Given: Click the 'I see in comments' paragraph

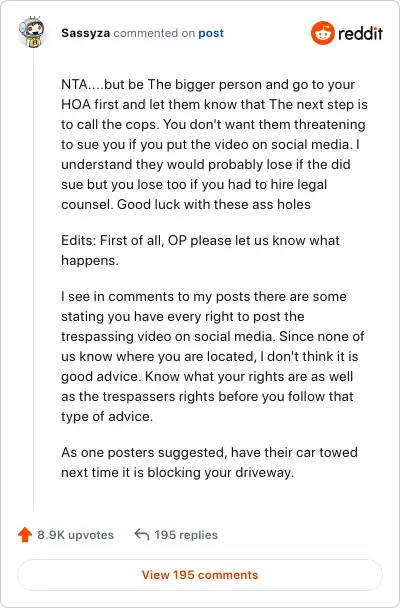Looking at the screenshot, I should [x=212, y=356].
